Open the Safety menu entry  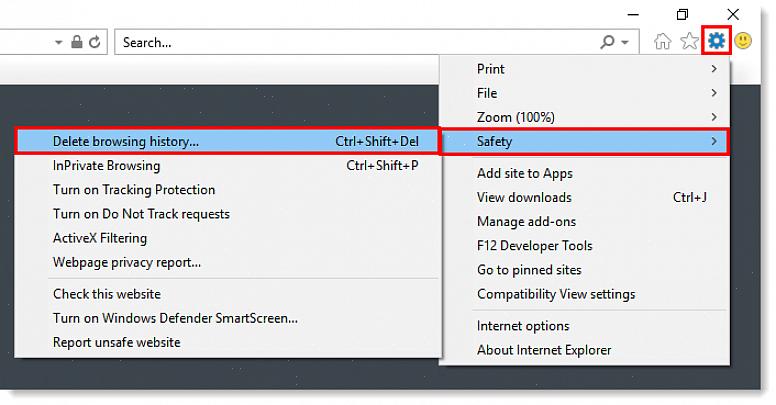click(x=584, y=142)
